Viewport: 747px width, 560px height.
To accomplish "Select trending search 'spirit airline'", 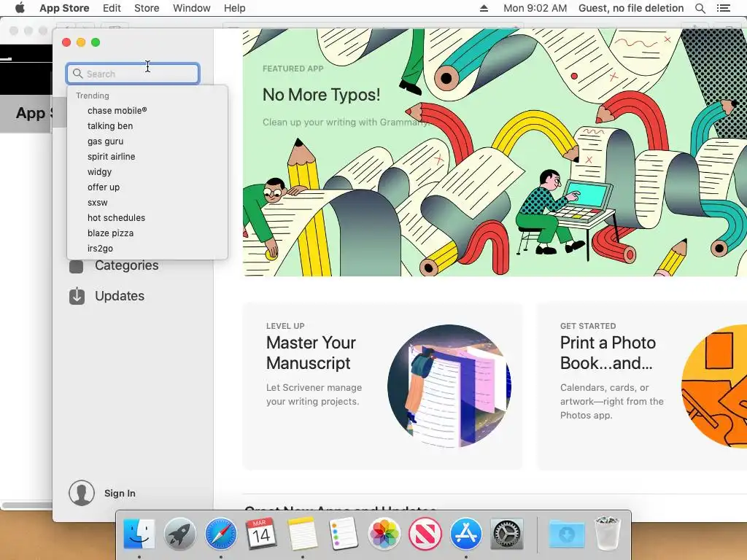I will pyautogui.click(x=147, y=156).
